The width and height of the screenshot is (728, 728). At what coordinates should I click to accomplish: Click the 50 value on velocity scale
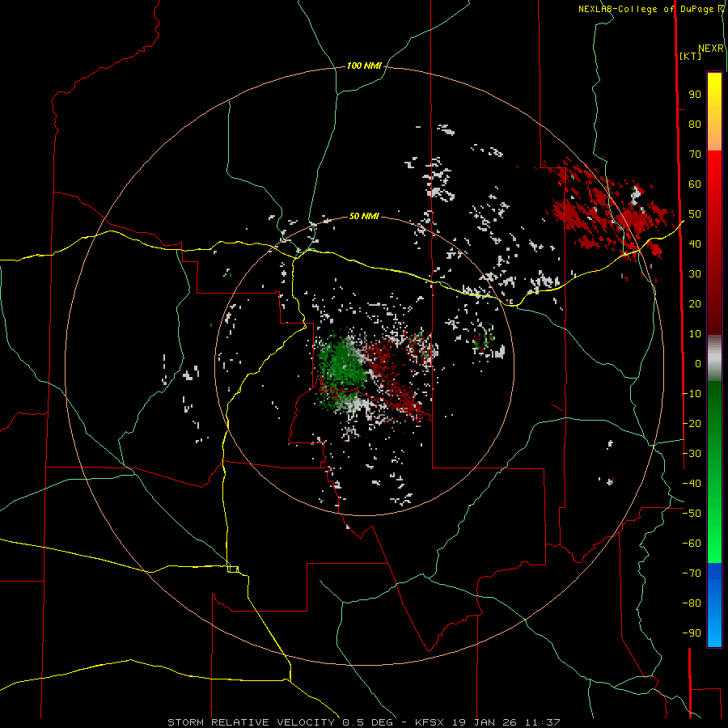(695, 214)
